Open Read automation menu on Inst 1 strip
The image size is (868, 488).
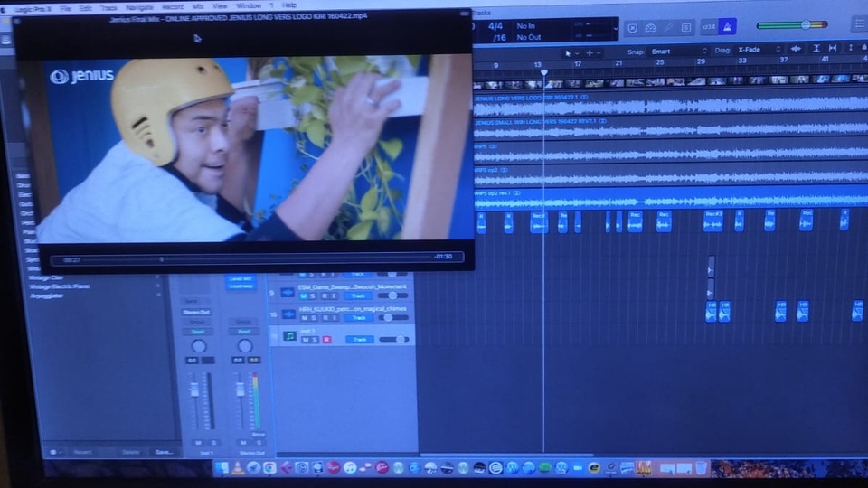tap(198, 332)
